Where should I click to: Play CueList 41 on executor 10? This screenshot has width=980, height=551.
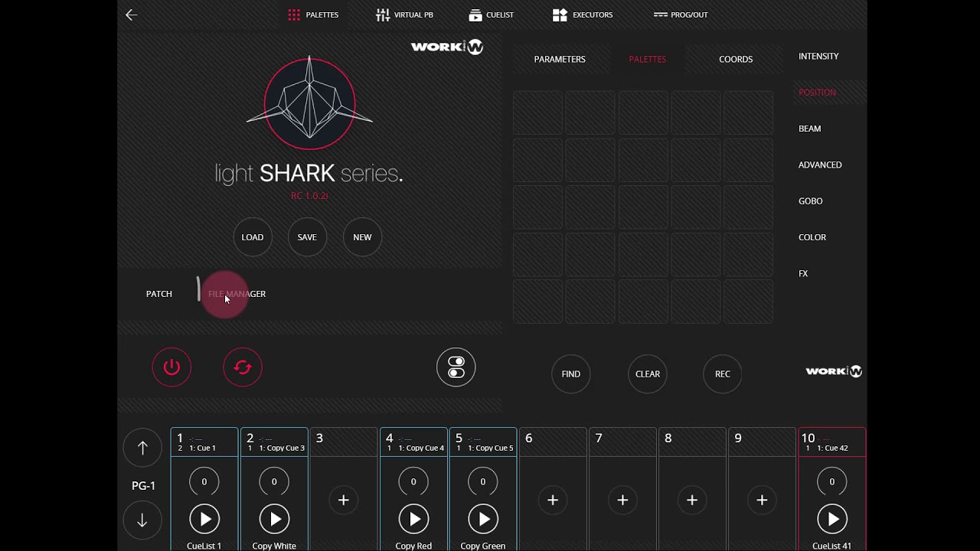(832, 520)
